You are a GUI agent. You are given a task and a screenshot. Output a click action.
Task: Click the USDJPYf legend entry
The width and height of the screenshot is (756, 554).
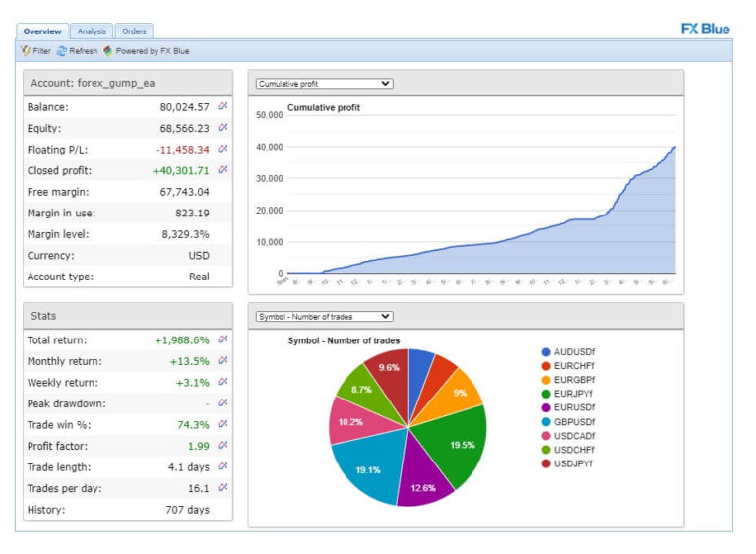567,463
